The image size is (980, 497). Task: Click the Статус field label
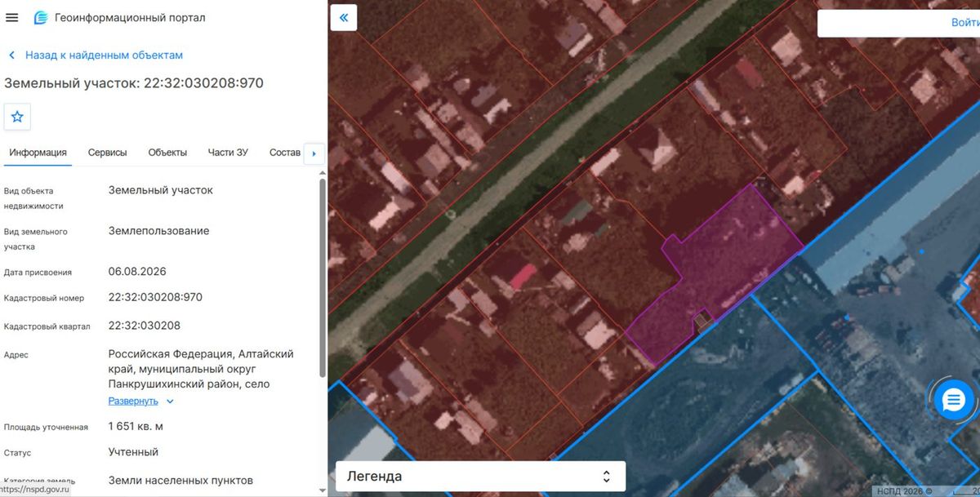tap(18, 453)
